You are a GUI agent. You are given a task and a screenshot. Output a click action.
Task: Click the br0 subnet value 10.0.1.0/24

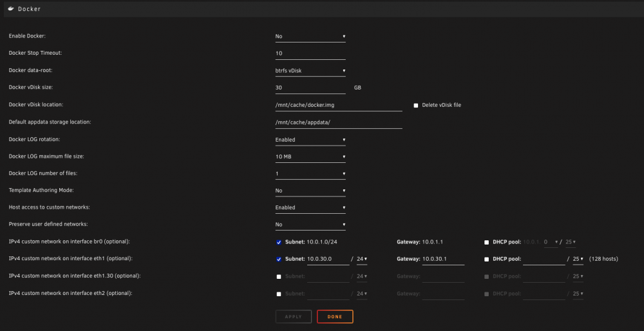point(321,242)
